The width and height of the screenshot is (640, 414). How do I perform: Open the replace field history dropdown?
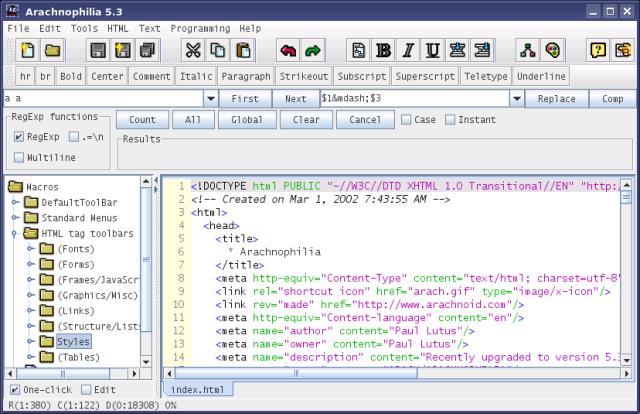coord(517,98)
